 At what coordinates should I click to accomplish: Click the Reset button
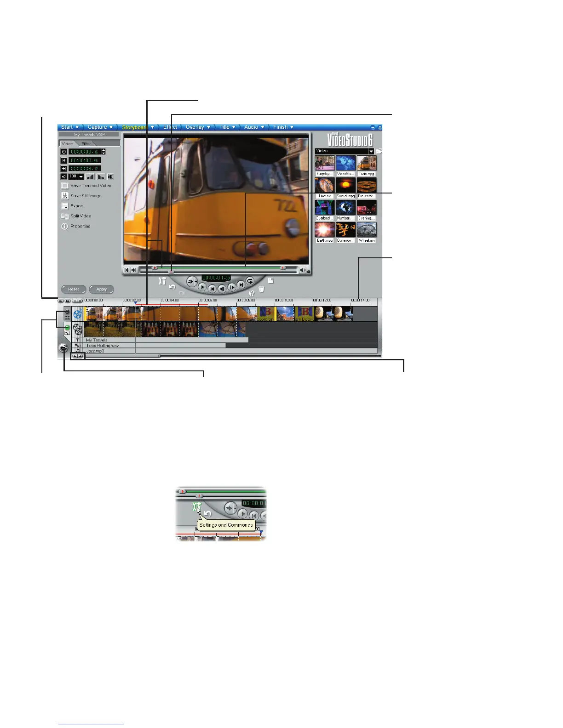(x=74, y=290)
